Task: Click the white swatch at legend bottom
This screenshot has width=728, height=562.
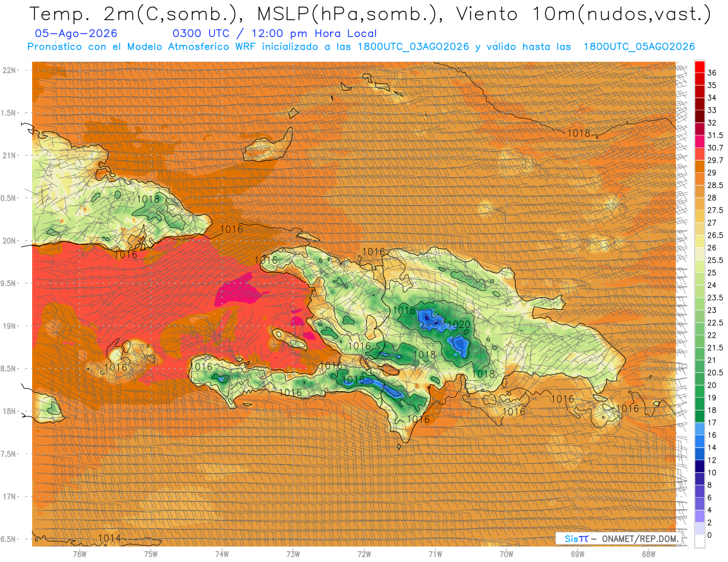Action: (x=699, y=541)
